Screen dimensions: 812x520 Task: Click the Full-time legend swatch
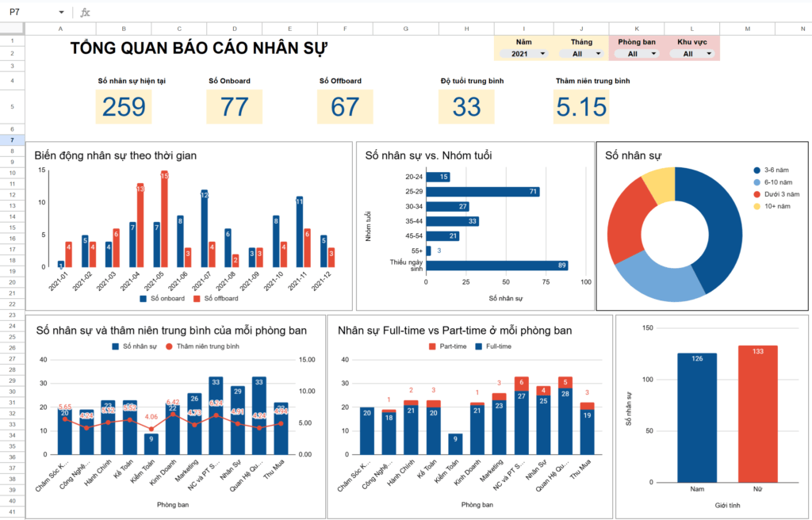(478, 346)
